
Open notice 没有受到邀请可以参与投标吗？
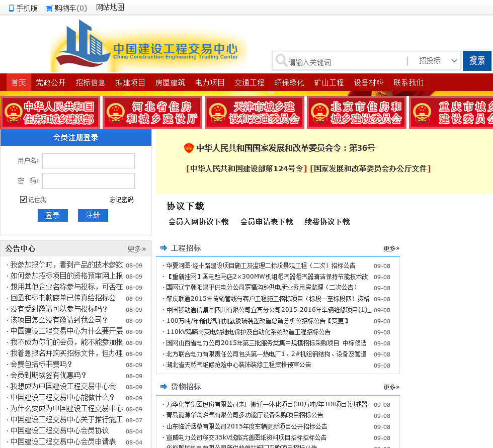click(59, 309)
